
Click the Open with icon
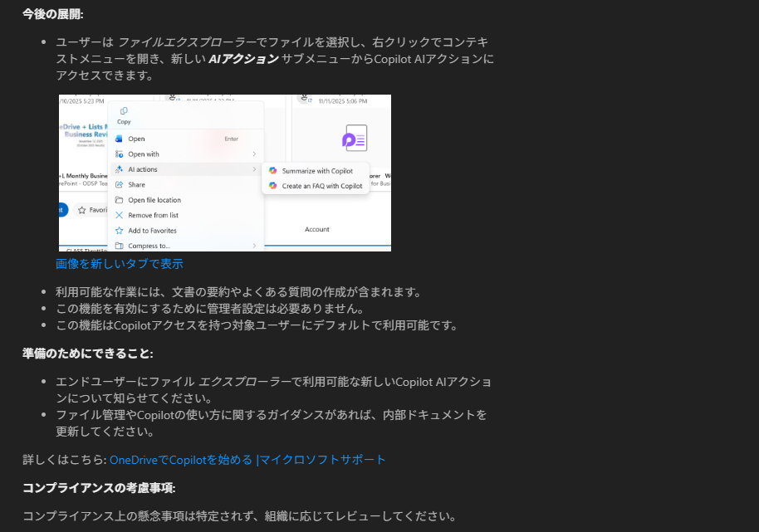[x=120, y=154]
